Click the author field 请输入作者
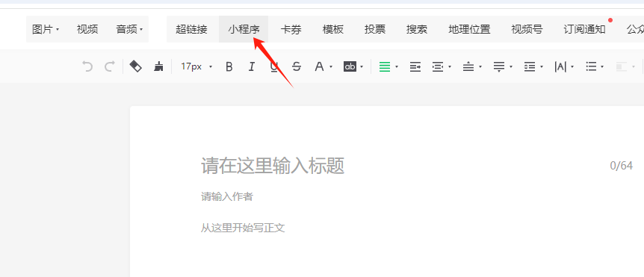Viewport: 644px width, 277px height. pyautogui.click(x=226, y=197)
